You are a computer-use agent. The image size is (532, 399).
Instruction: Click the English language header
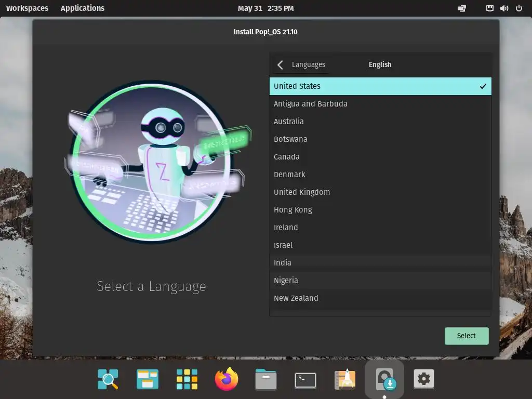click(380, 64)
